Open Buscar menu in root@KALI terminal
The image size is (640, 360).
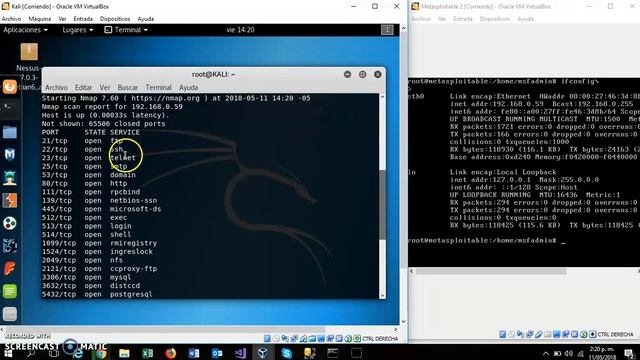click(128, 87)
